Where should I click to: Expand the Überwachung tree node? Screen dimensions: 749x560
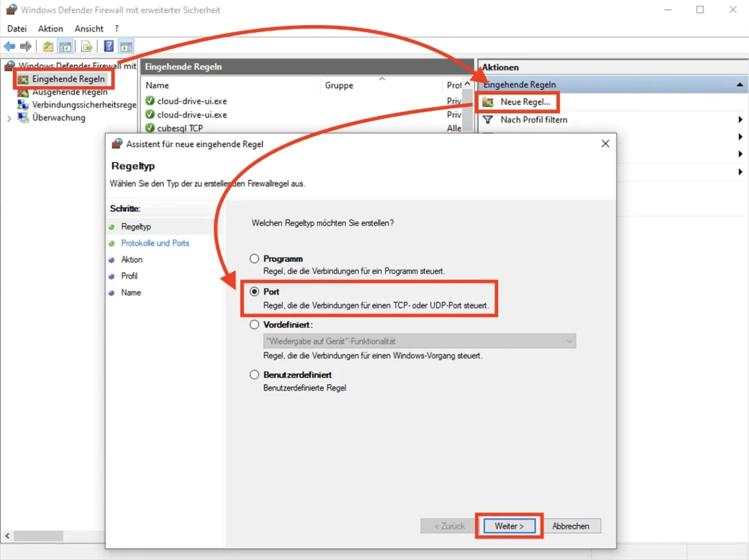(x=9, y=118)
